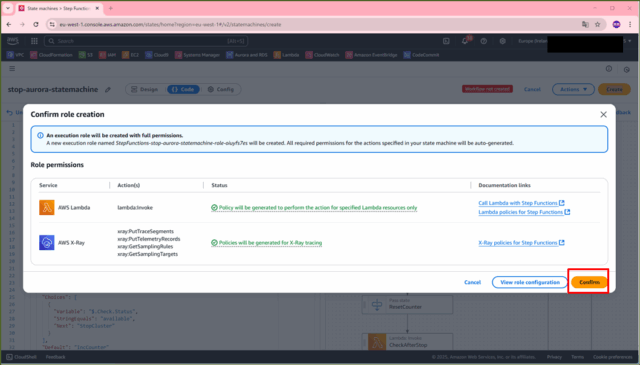640x365 pixels.
Task: Click the Workflow not created badge
Action: [x=487, y=89]
